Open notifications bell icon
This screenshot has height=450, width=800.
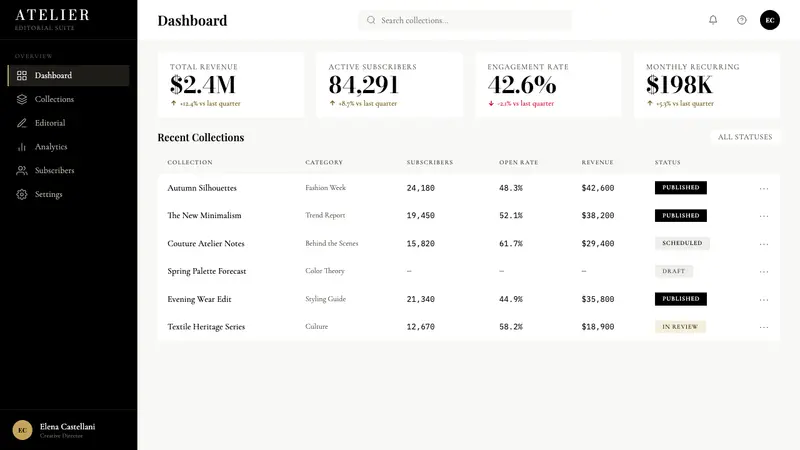point(713,20)
